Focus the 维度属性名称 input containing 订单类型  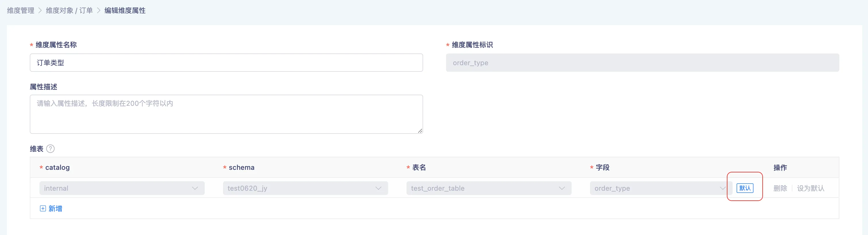point(226,63)
